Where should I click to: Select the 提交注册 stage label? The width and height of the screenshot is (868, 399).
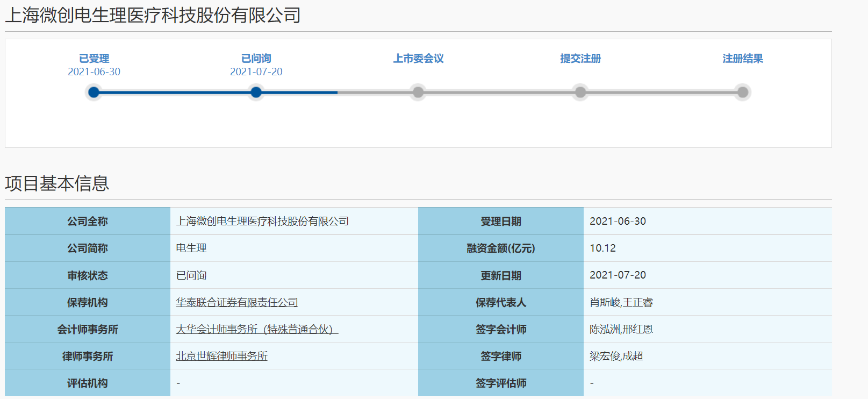[580, 59]
